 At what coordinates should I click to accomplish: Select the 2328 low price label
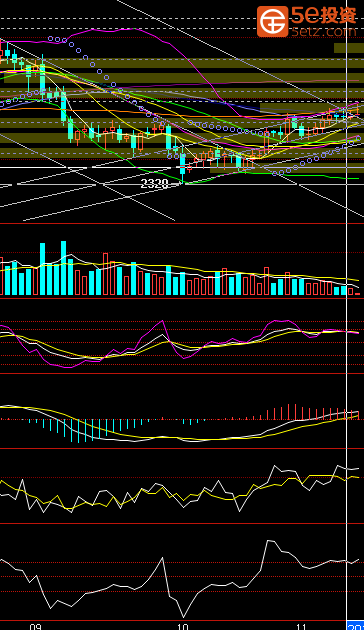pyautogui.click(x=154, y=184)
